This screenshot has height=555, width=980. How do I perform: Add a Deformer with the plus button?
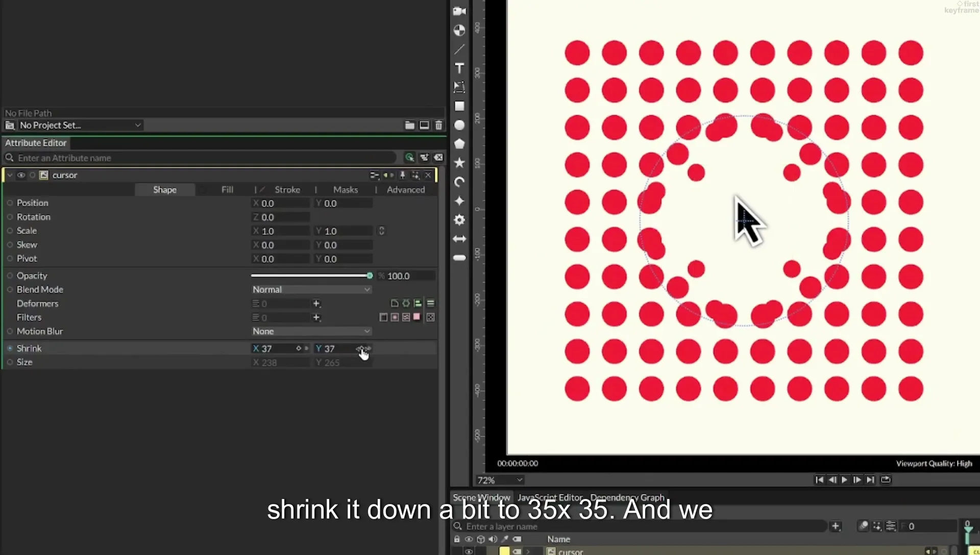316,304
